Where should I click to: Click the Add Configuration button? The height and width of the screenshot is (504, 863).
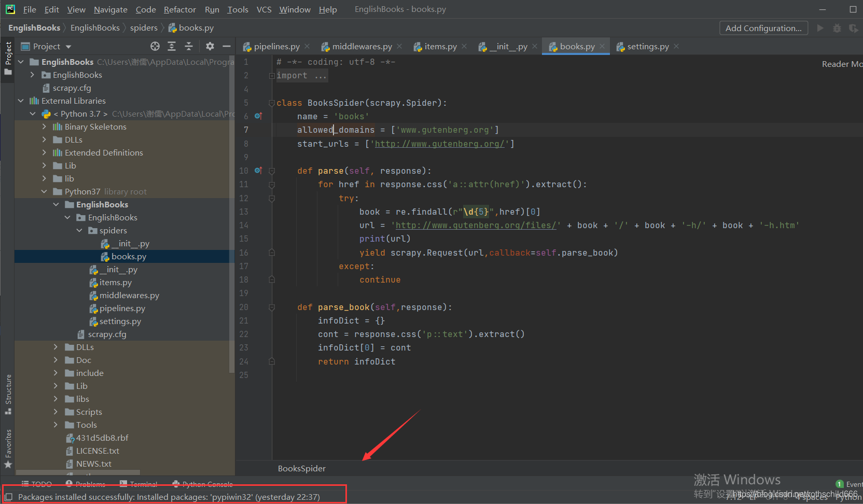pyautogui.click(x=763, y=28)
